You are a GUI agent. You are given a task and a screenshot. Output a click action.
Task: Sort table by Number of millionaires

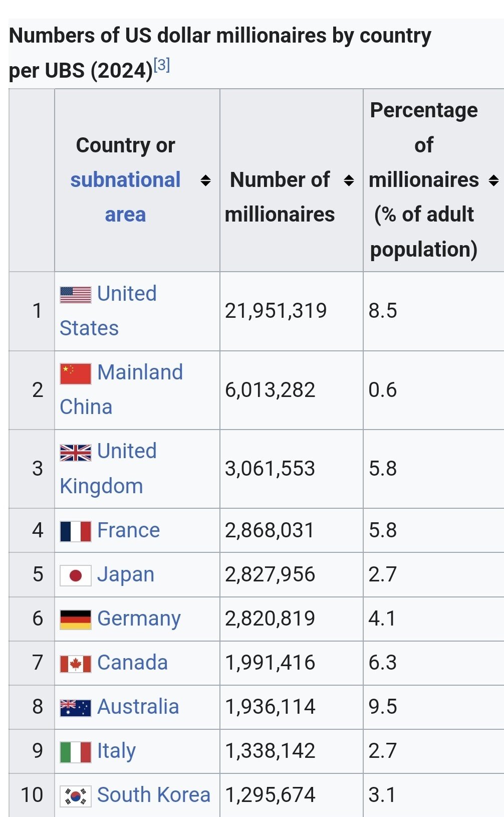click(x=349, y=180)
